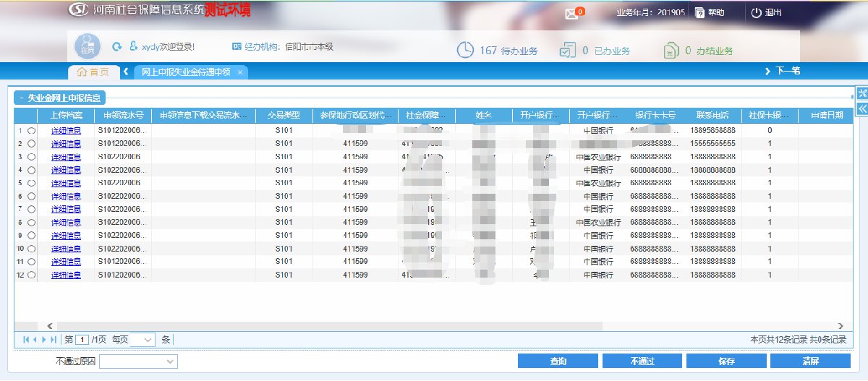The height and width of the screenshot is (381, 868).
Task: Click the refresh icon beside the user avatar
Action: click(x=116, y=47)
